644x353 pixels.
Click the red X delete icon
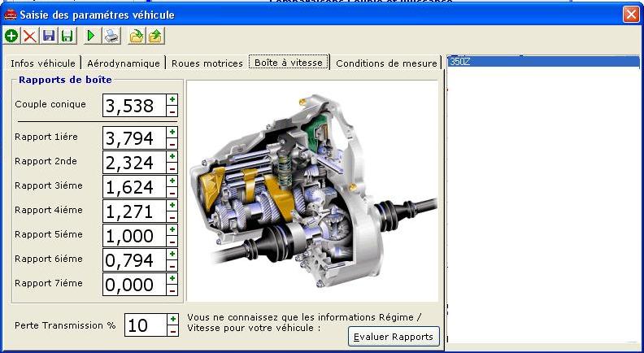pos(29,36)
